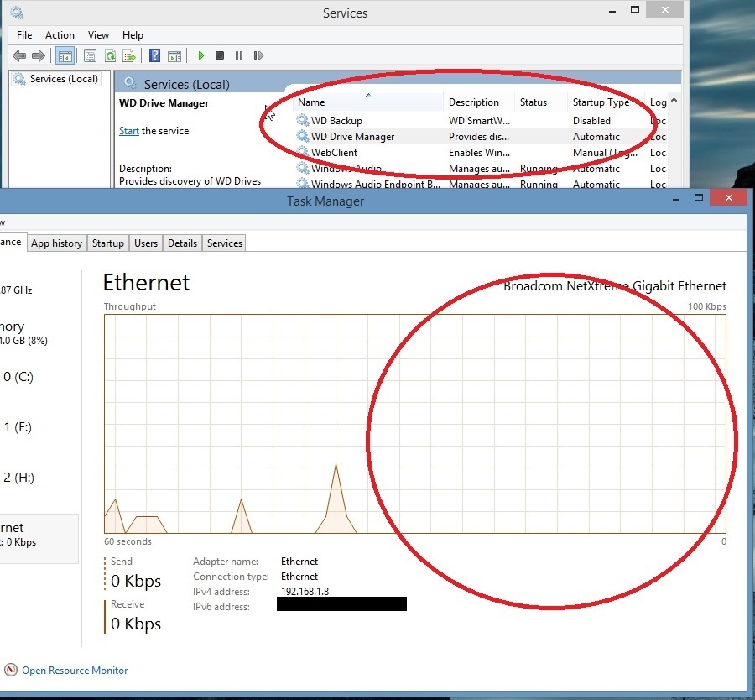The height and width of the screenshot is (700, 755).
Task: Click Export List icon in Services toolbar
Action: coord(129,56)
